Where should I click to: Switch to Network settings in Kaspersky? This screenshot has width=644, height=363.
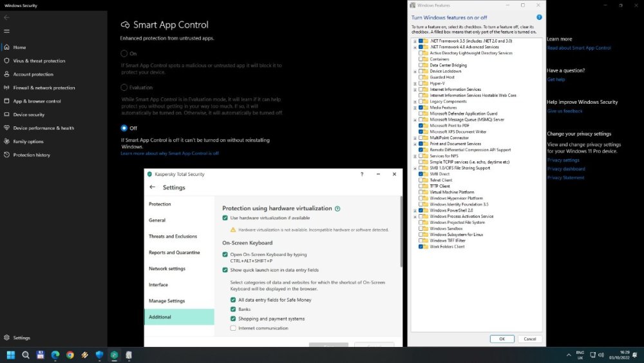coord(167,269)
